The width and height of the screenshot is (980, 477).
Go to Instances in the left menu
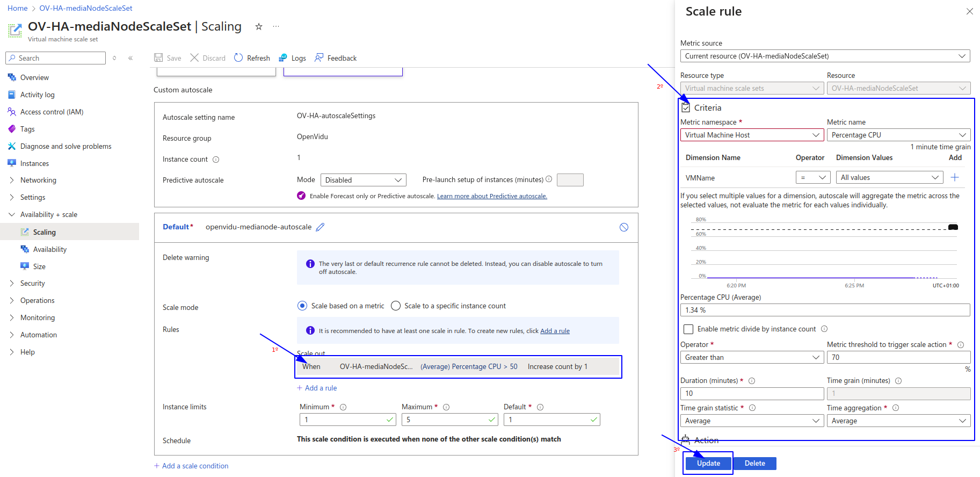click(34, 164)
